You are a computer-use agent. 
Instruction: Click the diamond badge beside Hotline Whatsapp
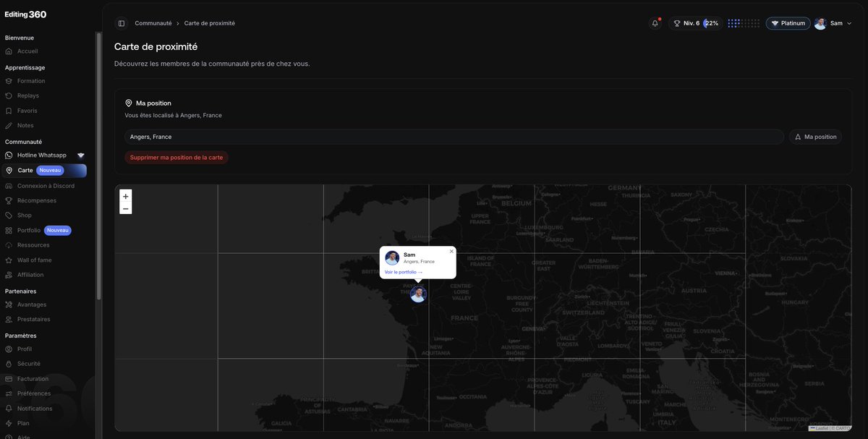point(81,155)
